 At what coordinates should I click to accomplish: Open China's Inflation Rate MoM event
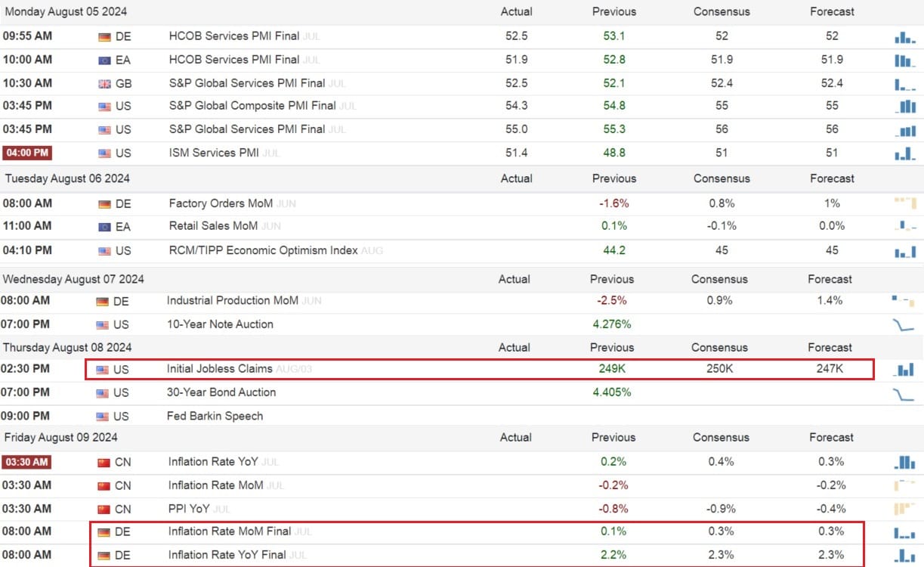click(x=215, y=485)
